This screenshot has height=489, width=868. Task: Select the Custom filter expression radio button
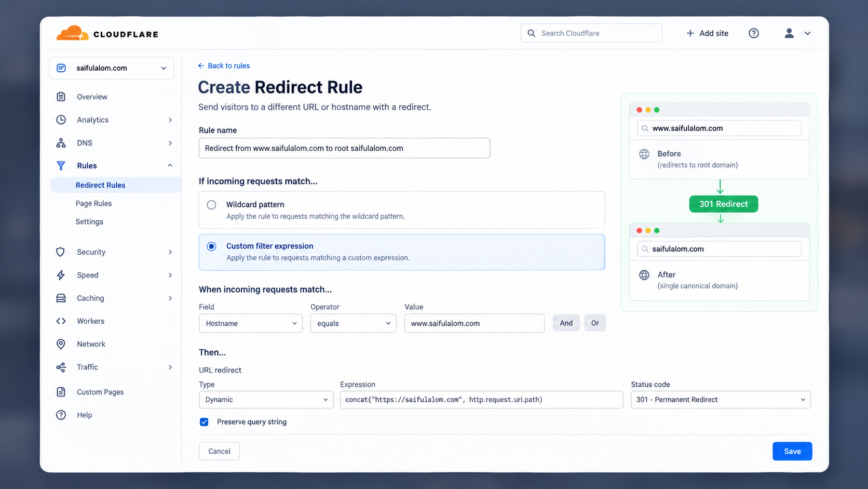[x=211, y=246]
